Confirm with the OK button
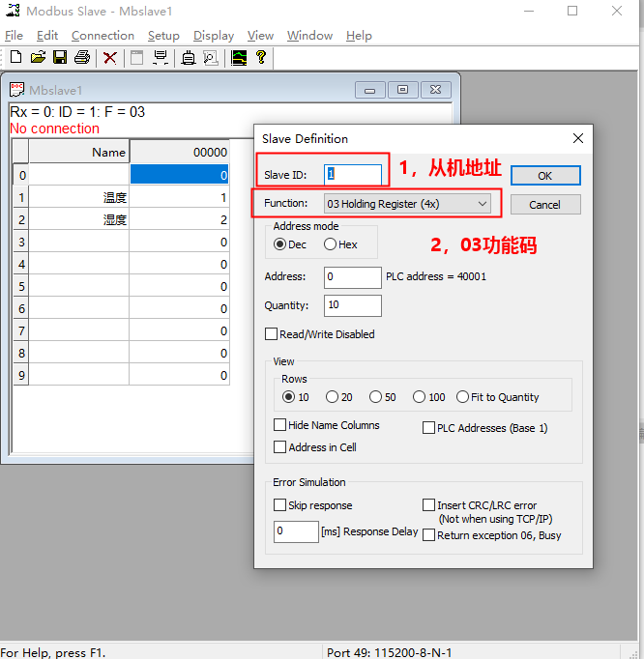Screen dimensions: 644x659 click(x=545, y=176)
